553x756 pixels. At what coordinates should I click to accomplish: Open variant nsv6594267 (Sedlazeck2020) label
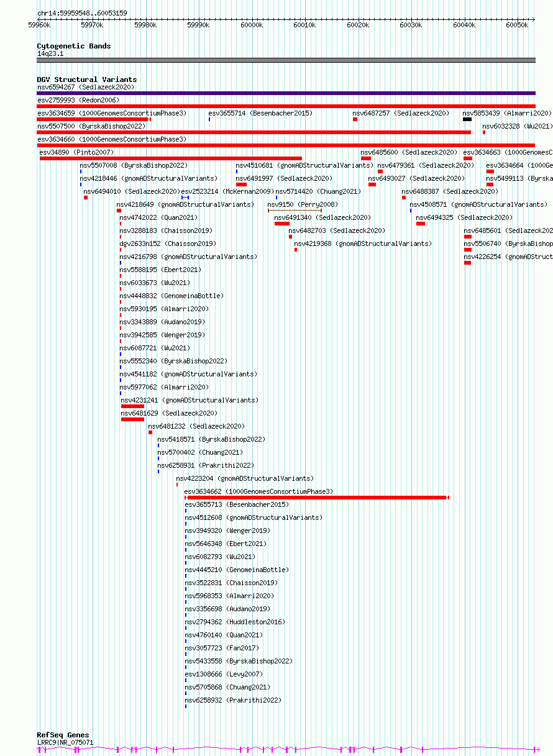(85, 87)
